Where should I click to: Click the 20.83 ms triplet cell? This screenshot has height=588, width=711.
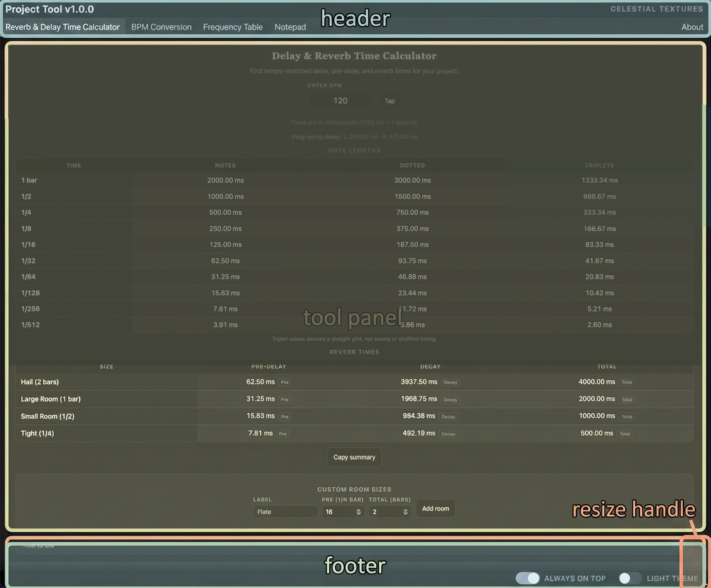(600, 276)
